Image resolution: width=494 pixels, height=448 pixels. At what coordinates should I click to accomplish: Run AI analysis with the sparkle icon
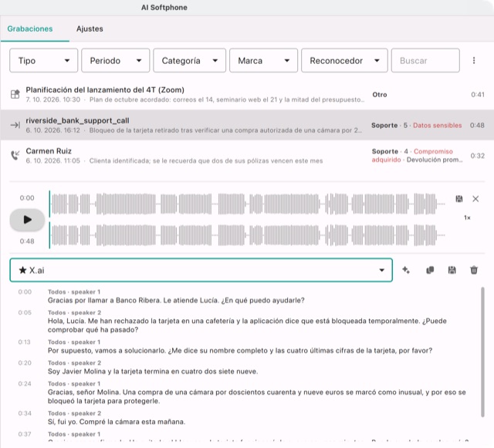pyautogui.click(x=406, y=270)
